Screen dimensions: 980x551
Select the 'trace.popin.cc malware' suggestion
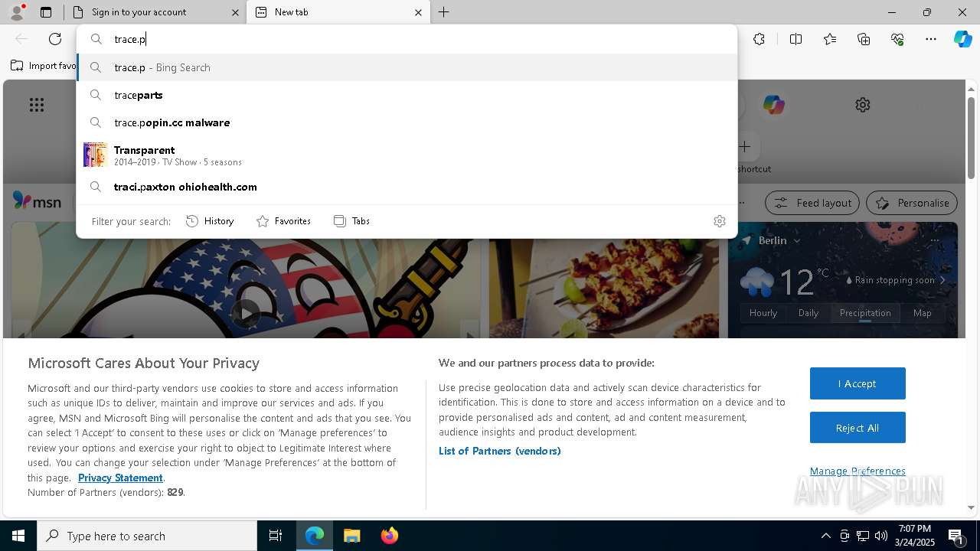[x=407, y=122]
